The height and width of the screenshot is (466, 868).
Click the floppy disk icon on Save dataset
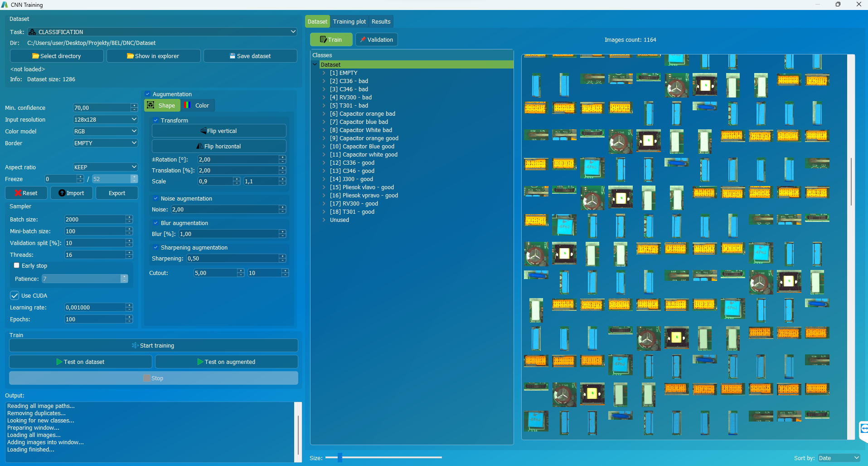click(233, 56)
